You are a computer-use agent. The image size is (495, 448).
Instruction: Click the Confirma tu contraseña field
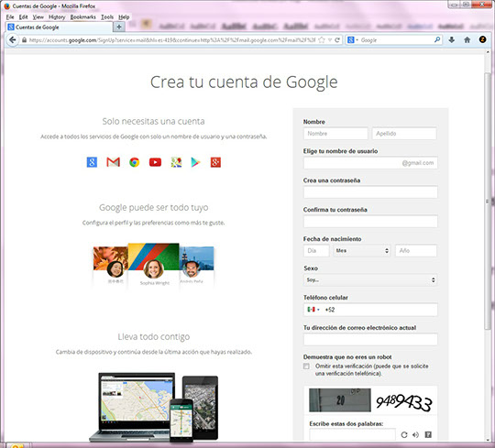tap(370, 221)
